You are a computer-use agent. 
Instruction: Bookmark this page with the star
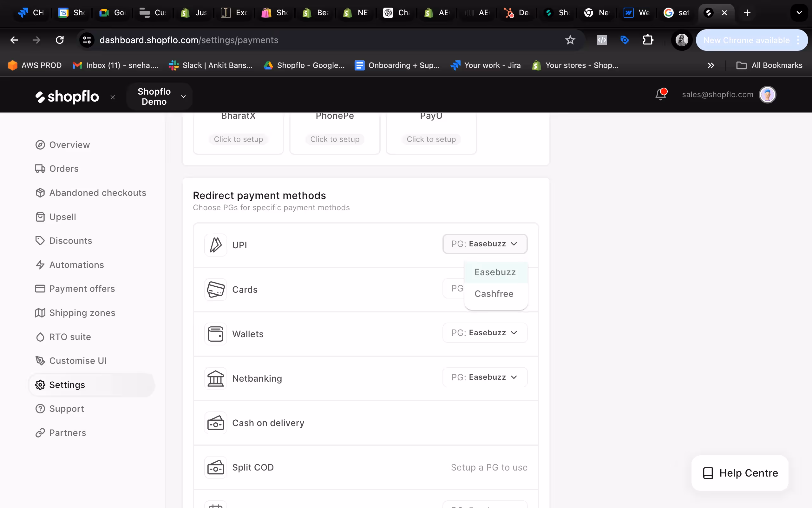[570, 40]
